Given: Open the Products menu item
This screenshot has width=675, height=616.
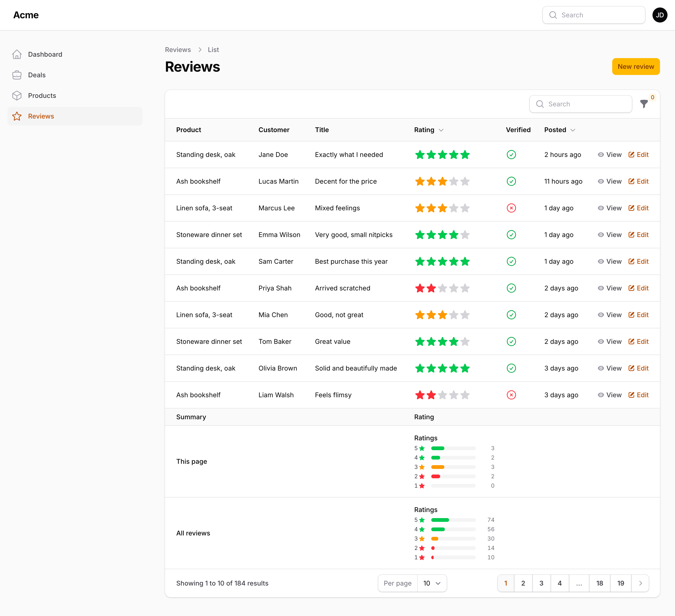Looking at the screenshot, I should click(x=75, y=96).
